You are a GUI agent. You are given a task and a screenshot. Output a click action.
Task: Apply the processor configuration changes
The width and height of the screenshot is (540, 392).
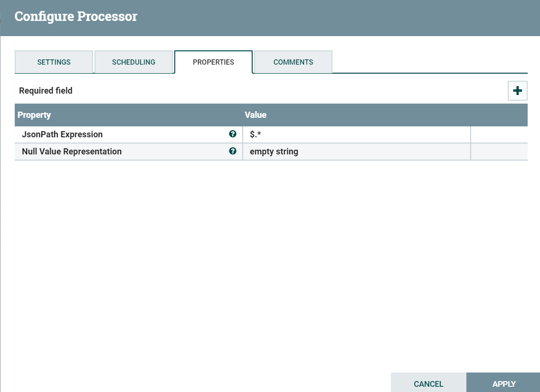[503, 383]
